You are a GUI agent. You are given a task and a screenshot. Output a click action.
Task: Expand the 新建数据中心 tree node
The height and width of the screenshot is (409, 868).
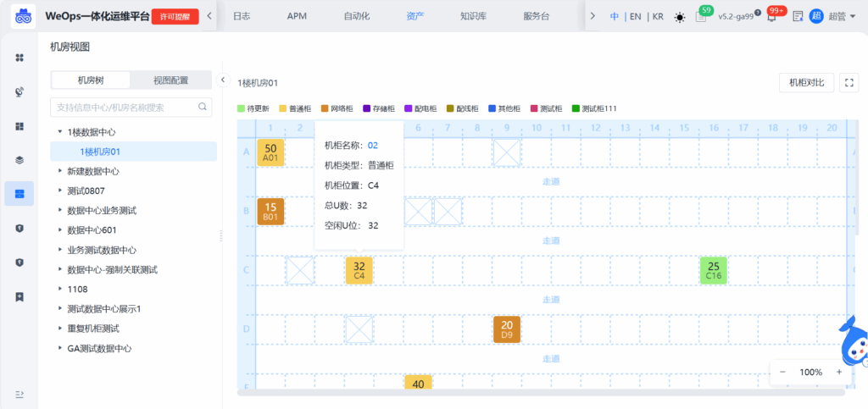point(59,171)
